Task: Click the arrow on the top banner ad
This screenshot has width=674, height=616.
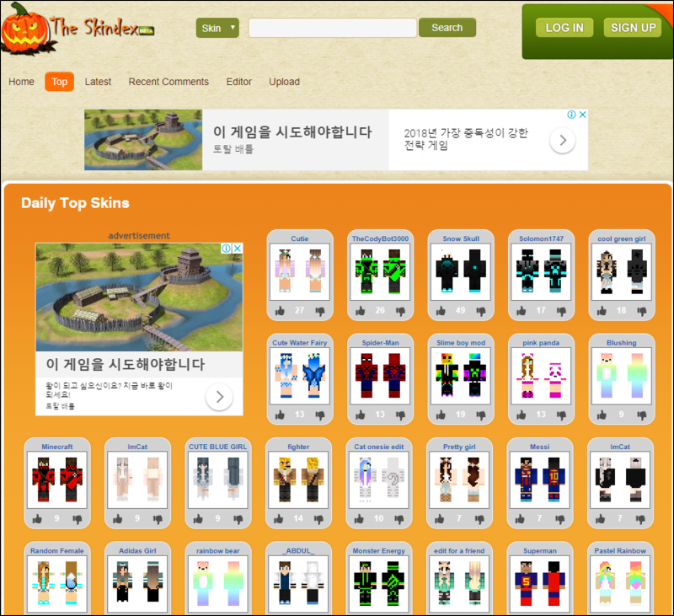Action: click(563, 140)
